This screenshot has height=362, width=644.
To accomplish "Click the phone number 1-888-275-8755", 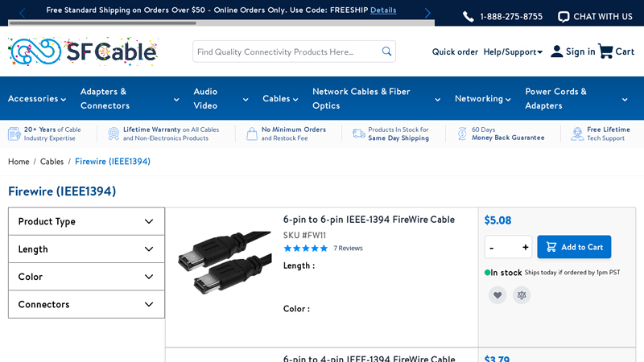I will 511,17.
